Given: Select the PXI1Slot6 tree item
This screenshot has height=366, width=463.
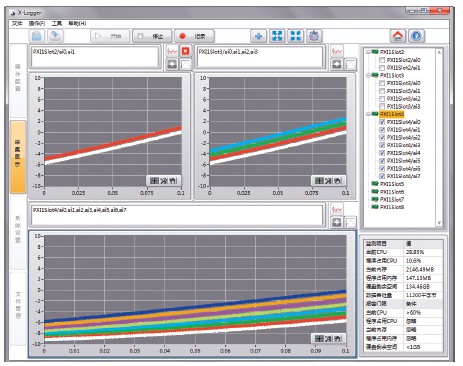Looking at the screenshot, I should [x=392, y=192].
